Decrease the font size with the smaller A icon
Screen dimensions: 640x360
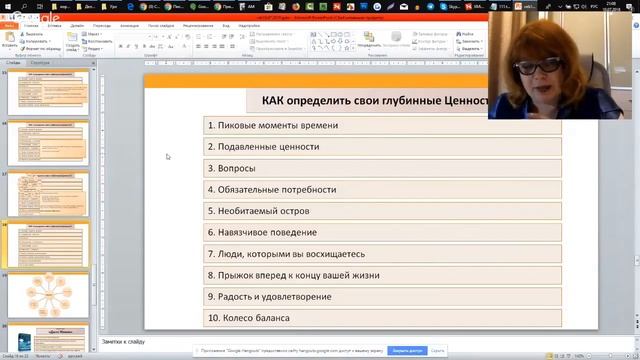pyautogui.click(x=177, y=37)
